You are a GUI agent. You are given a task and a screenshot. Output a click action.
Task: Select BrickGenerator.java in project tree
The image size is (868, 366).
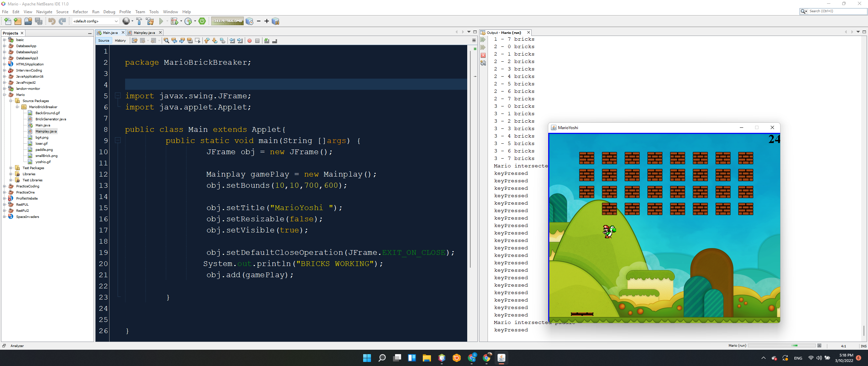(51, 119)
